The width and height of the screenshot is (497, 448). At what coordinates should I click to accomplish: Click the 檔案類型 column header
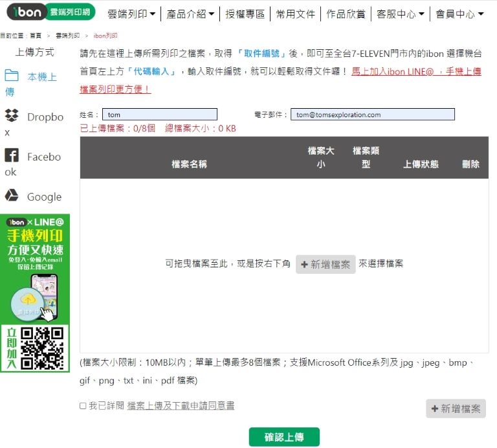(x=366, y=157)
